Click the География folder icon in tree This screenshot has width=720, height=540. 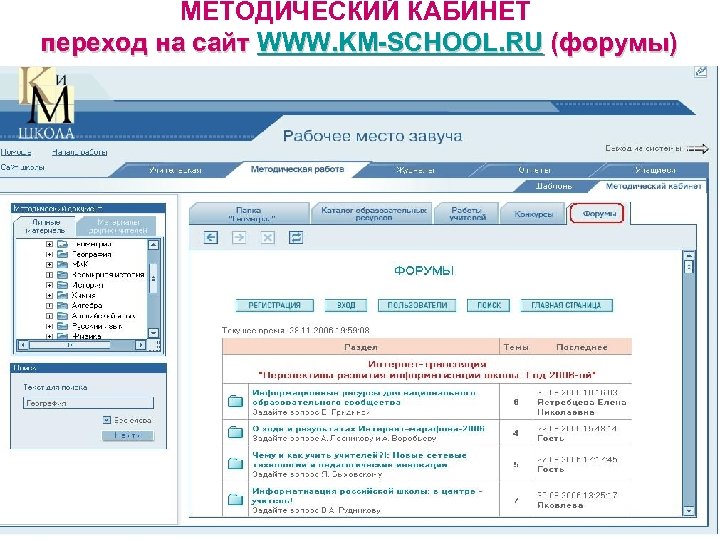(x=62, y=254)
